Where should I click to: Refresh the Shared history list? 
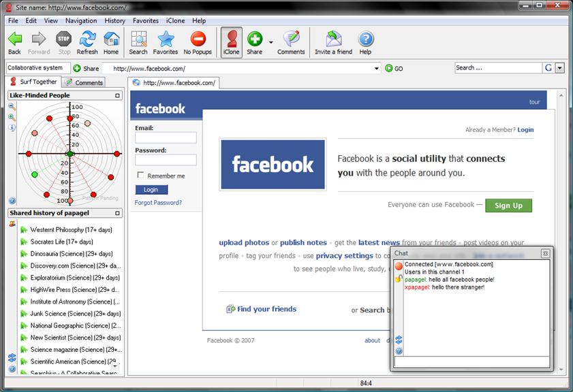pos(12,357)
